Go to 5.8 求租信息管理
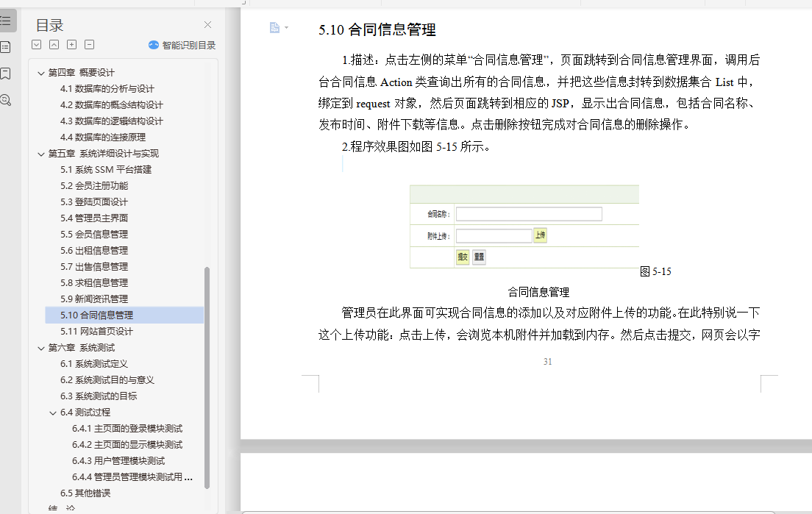 pyautogui.click(x=93, y=282)
